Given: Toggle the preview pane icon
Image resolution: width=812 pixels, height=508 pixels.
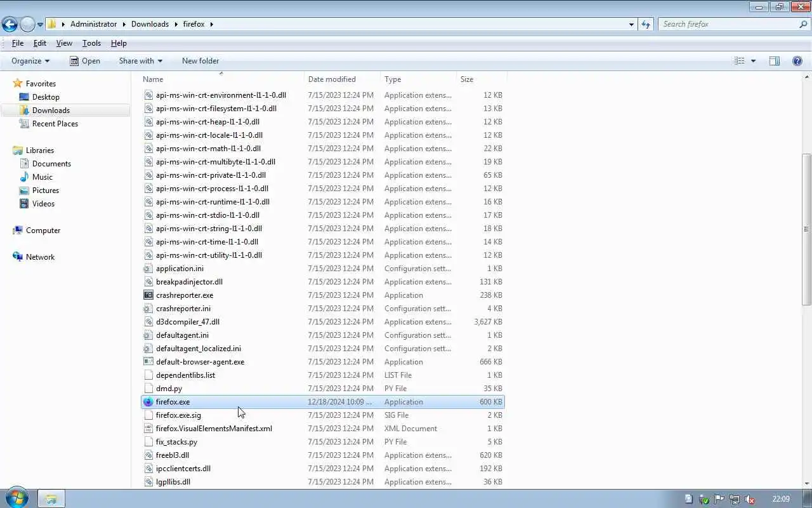Looking at the screenshot, I should [x=775, y=61].
